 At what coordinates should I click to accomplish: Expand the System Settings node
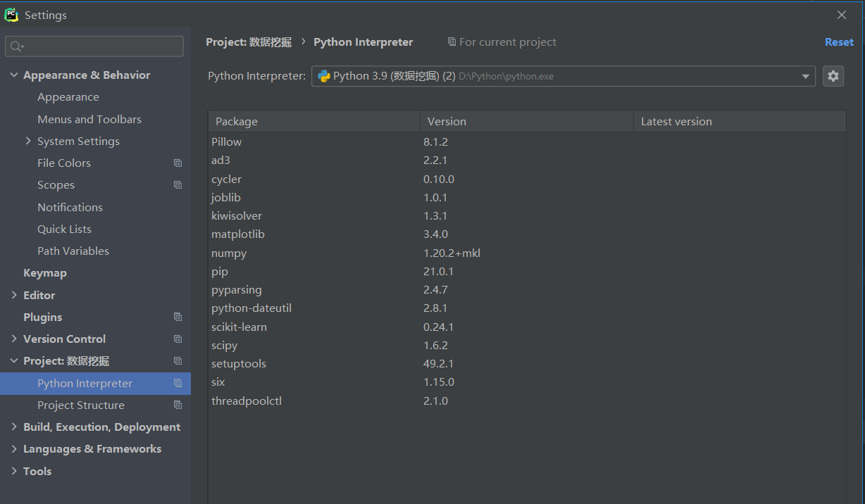[x=28, y=141]
